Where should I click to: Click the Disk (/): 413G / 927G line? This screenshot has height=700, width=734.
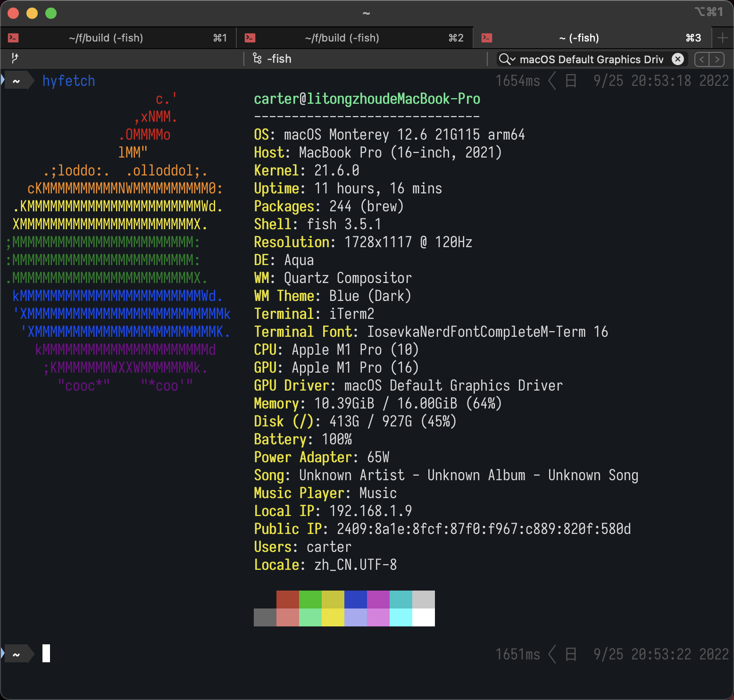coord(355,421)
